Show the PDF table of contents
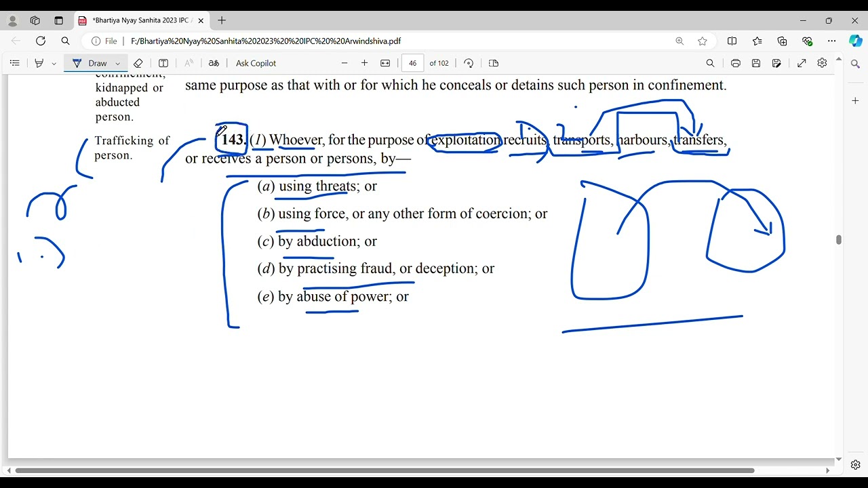The height and width of the screenshot is (488, 868). (15, 63)
